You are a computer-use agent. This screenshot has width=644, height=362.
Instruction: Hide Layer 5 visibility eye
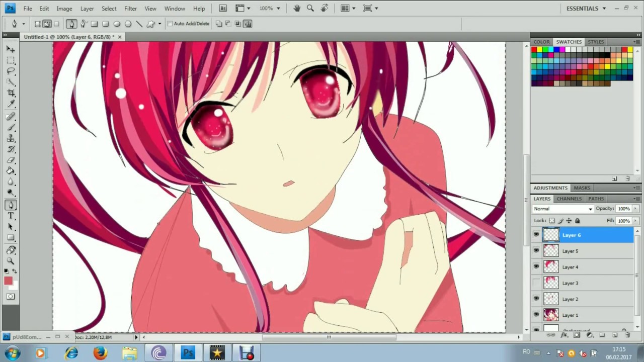[x=536, y=251]
